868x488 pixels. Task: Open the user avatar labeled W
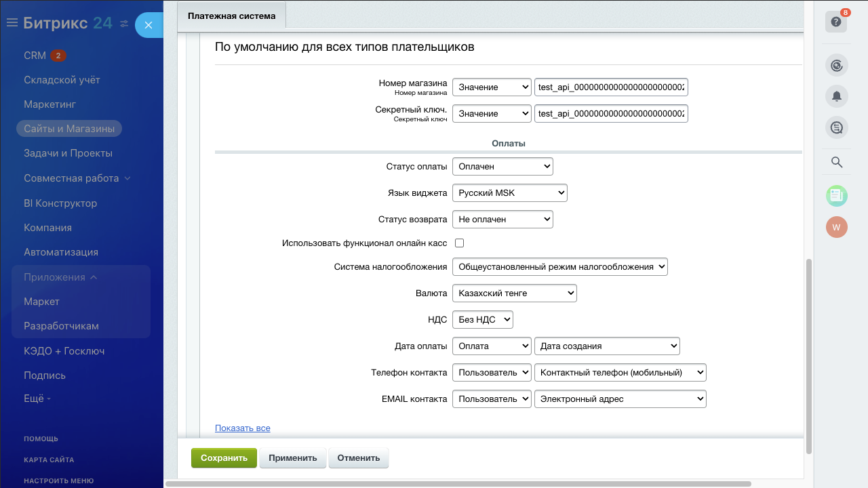click(x=836, y=227)
